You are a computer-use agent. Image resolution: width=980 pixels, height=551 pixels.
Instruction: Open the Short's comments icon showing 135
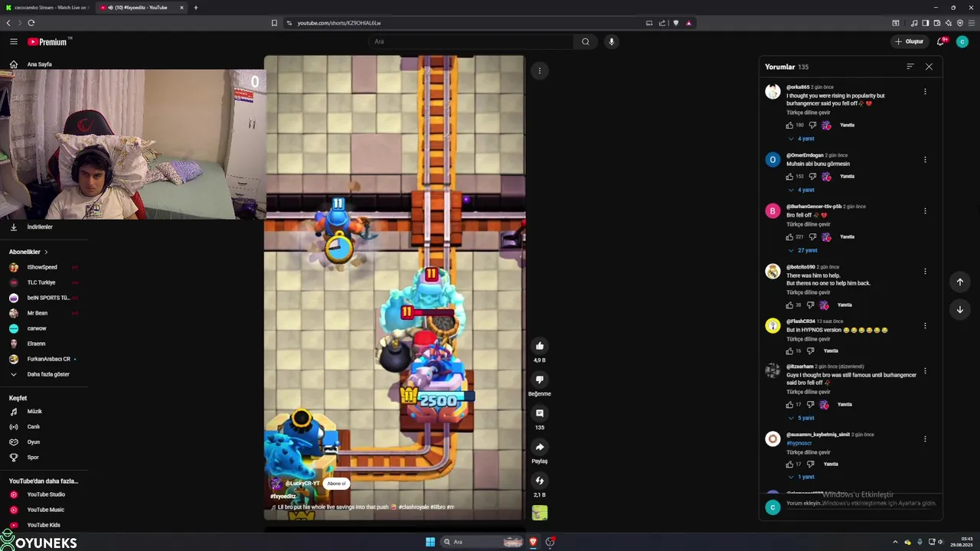point(540,413)
